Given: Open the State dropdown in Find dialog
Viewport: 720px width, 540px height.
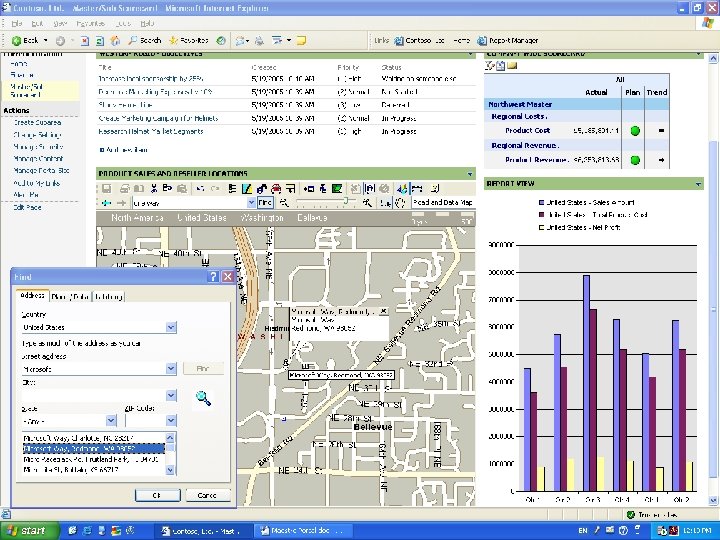Looking at the screenshot, I should (x=111, y=421).
